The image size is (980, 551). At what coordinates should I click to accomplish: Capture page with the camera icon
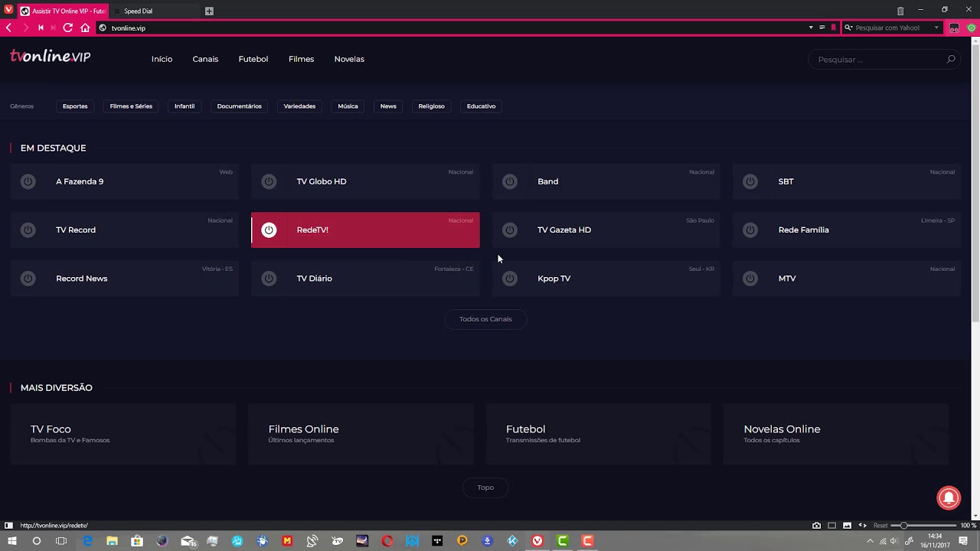tap(816, 525)
